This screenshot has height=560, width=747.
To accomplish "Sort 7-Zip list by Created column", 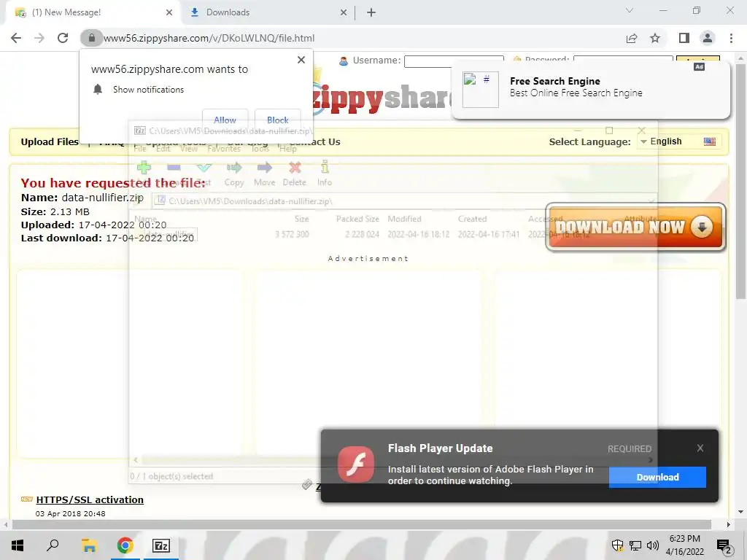I will pyautogui.click(x=472, y=219).
